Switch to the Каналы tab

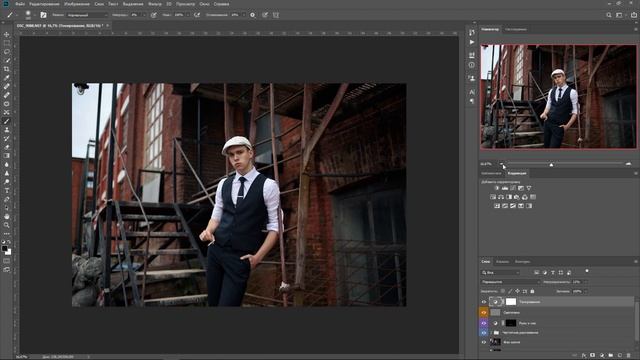[x=502, y=262]
